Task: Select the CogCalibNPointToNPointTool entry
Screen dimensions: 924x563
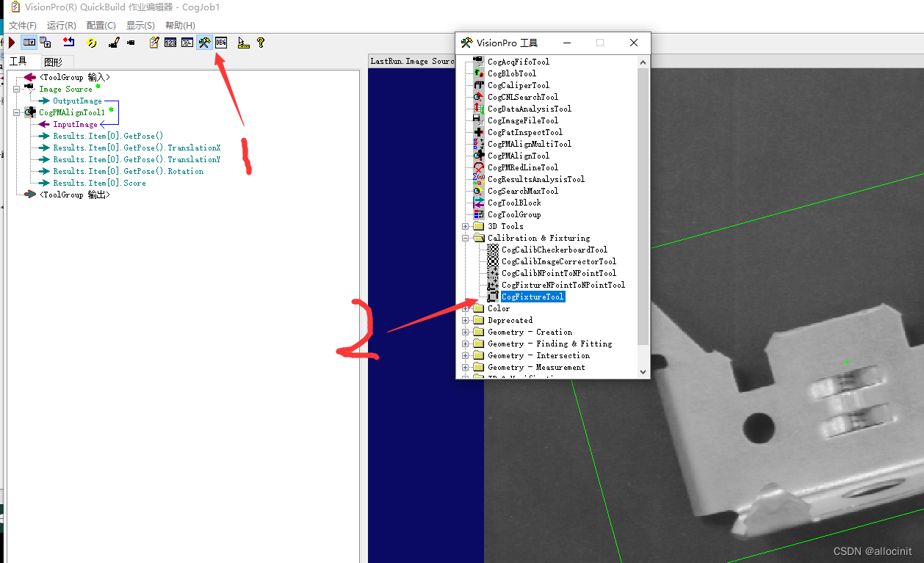Action: [x=559, y=273]
